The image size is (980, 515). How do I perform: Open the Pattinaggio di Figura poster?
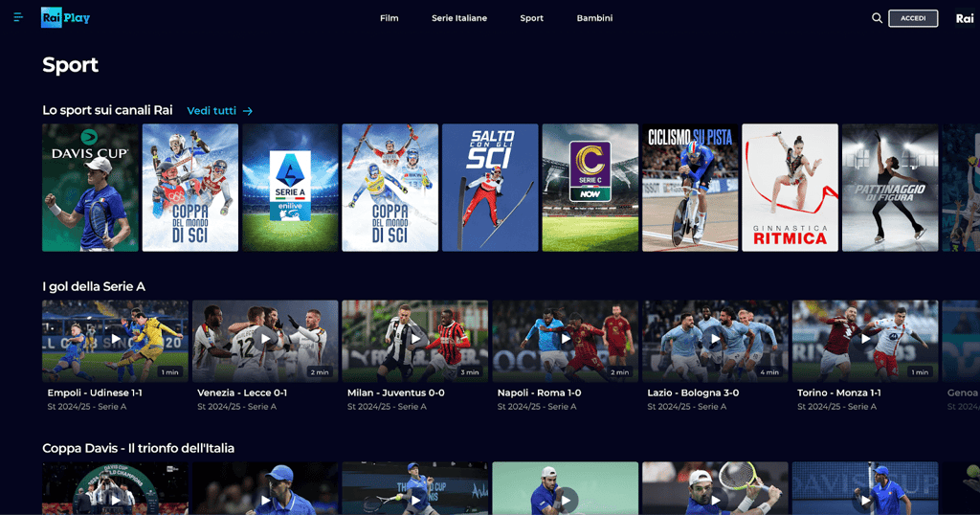[x=890, y=188]
